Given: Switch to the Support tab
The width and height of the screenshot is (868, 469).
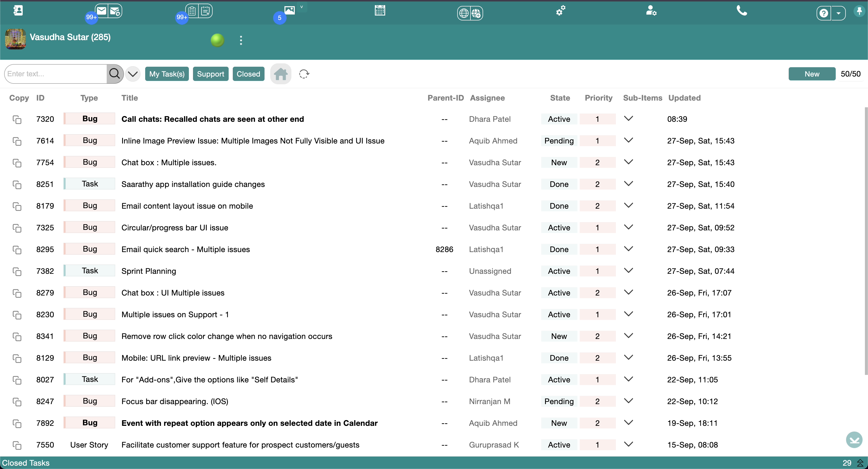Looking at the screenshot, I should (x=211, y=73).
